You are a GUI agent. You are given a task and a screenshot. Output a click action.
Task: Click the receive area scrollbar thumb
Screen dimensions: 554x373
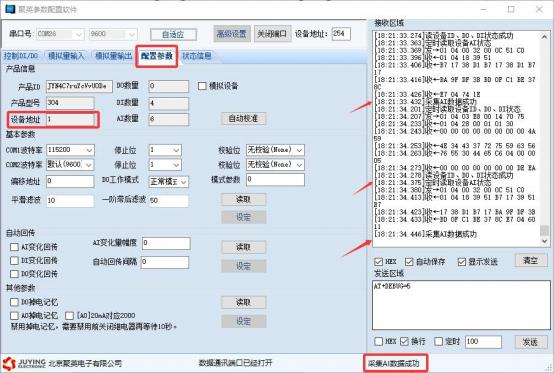point(544,230)
